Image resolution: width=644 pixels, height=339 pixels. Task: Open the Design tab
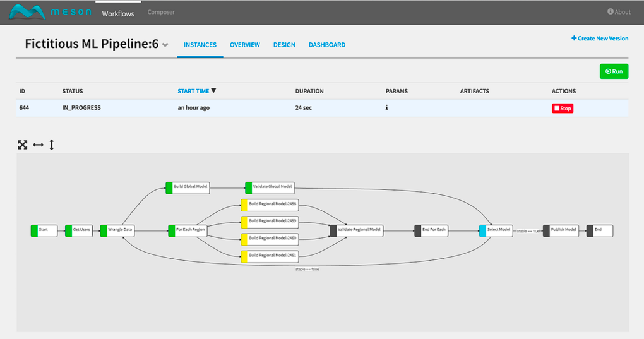point(284,45)
